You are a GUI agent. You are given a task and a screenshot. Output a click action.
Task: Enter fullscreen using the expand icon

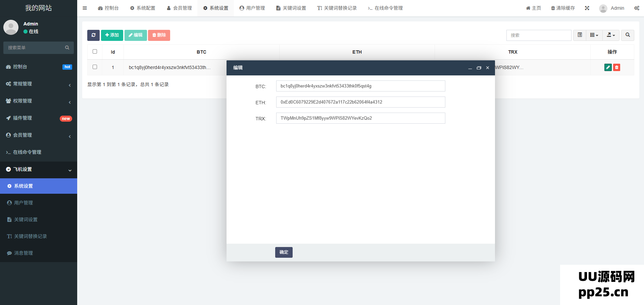pyautogui.click(x=587, y=8)
